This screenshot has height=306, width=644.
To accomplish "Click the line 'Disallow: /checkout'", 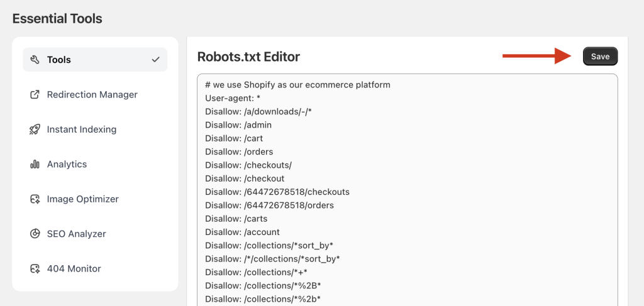I will pos(245,179).
